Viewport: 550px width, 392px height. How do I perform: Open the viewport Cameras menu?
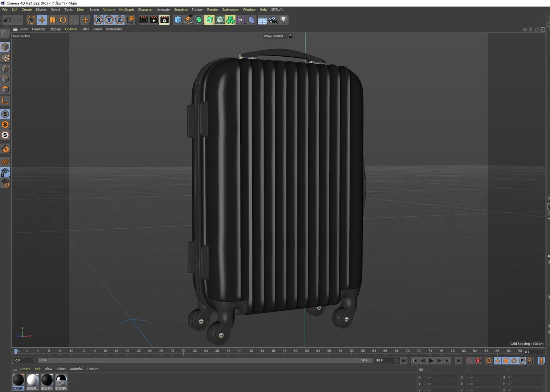coord(38,29)
